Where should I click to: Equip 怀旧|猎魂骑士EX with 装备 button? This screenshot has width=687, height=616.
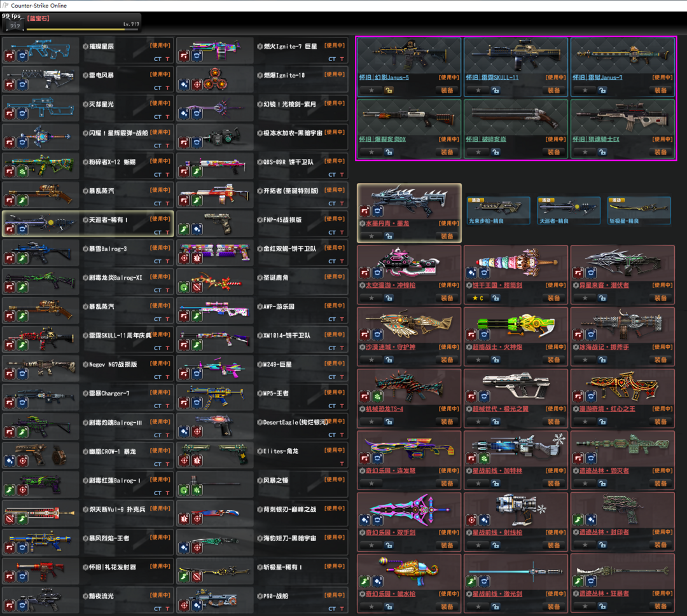tap(661, 152)
